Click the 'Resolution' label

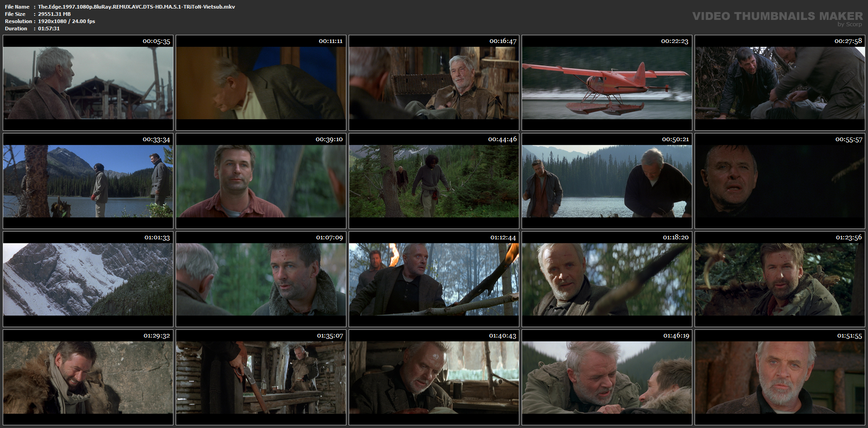coord(19,21)
